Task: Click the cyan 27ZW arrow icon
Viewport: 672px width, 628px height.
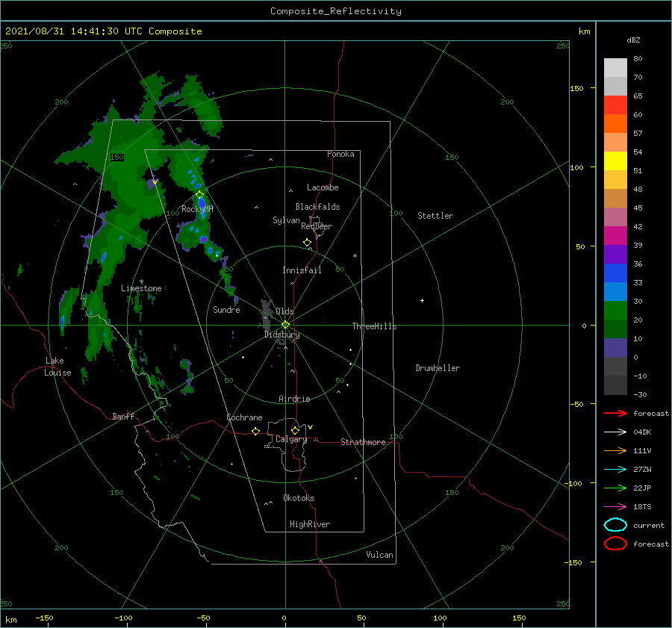Action: (615, 470)
